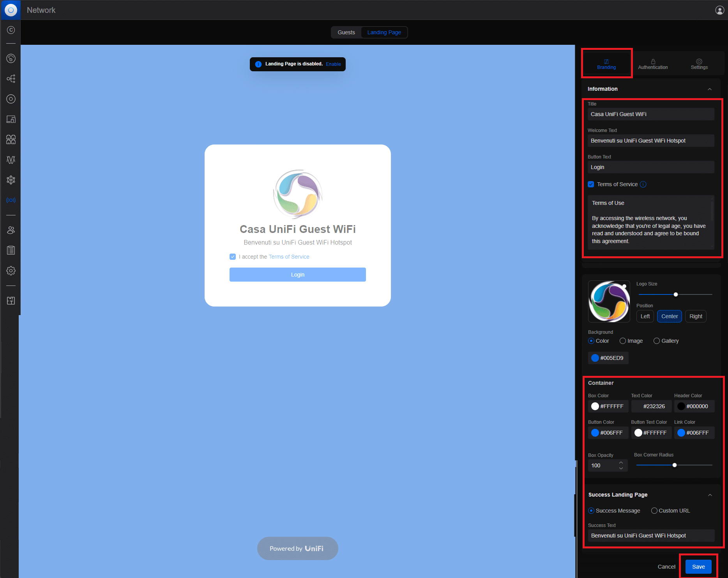Collapse the Information section chevron
The height and width of the screenshot is (578, 728).
[710, 89]
